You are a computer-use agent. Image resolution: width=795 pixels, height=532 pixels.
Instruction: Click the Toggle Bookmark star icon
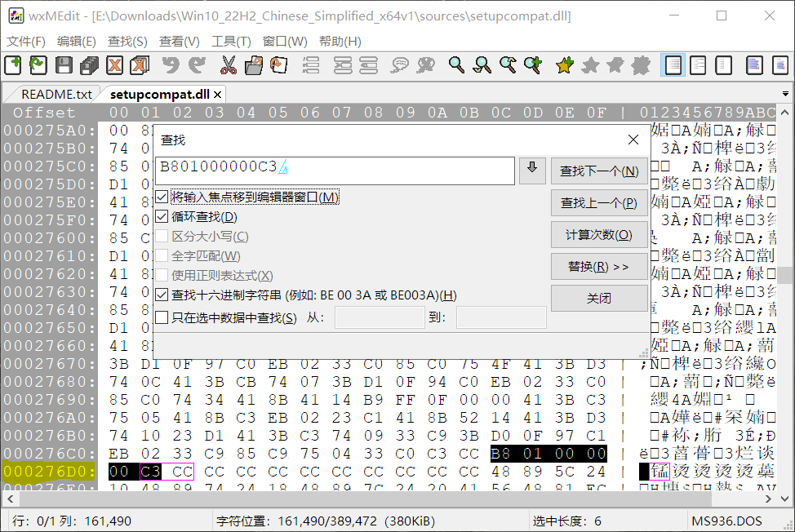564,65
